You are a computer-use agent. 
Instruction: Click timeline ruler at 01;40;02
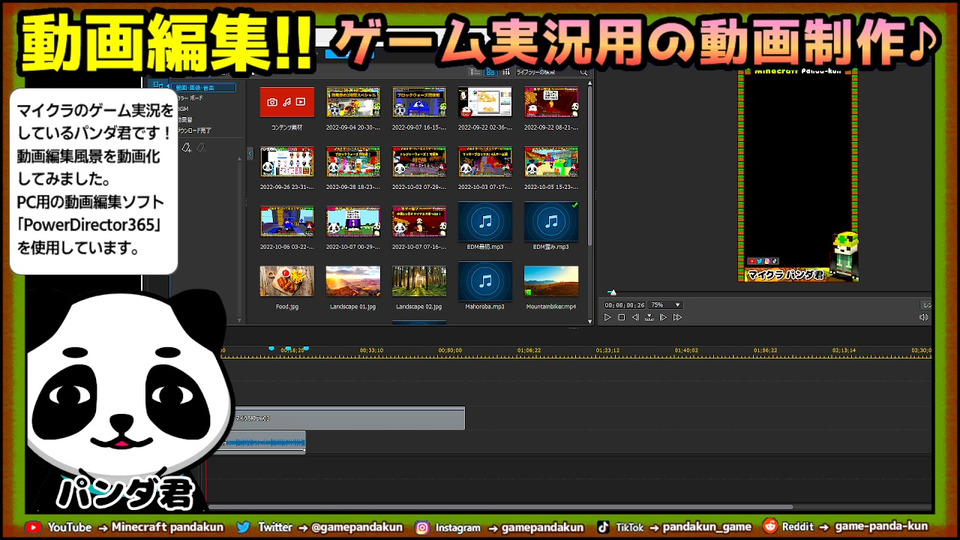[x=686, y=351]
